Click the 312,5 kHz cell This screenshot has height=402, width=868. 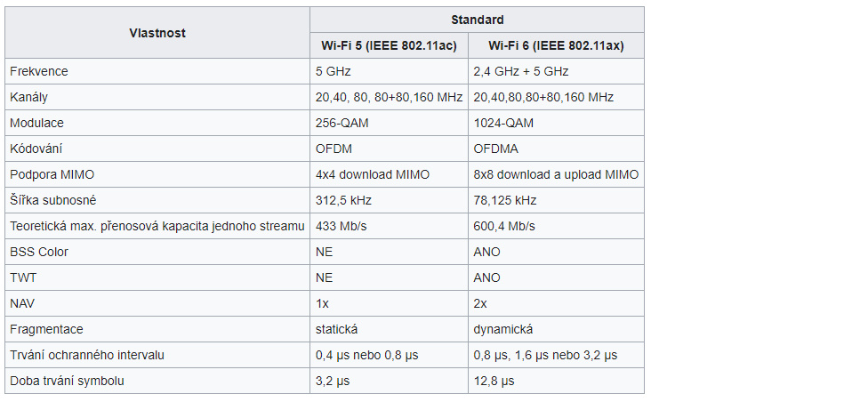pos(339,200)
